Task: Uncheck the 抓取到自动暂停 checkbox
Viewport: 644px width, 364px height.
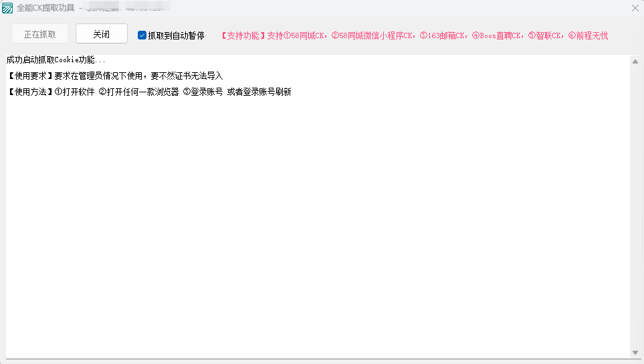Action: pyautogui.click(x=142, y=35)
